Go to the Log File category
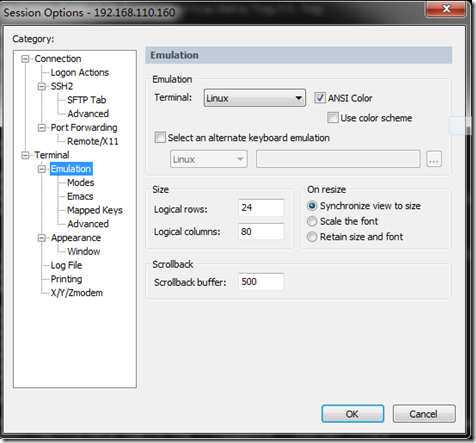The image size is (476, 443). (66, 265)
